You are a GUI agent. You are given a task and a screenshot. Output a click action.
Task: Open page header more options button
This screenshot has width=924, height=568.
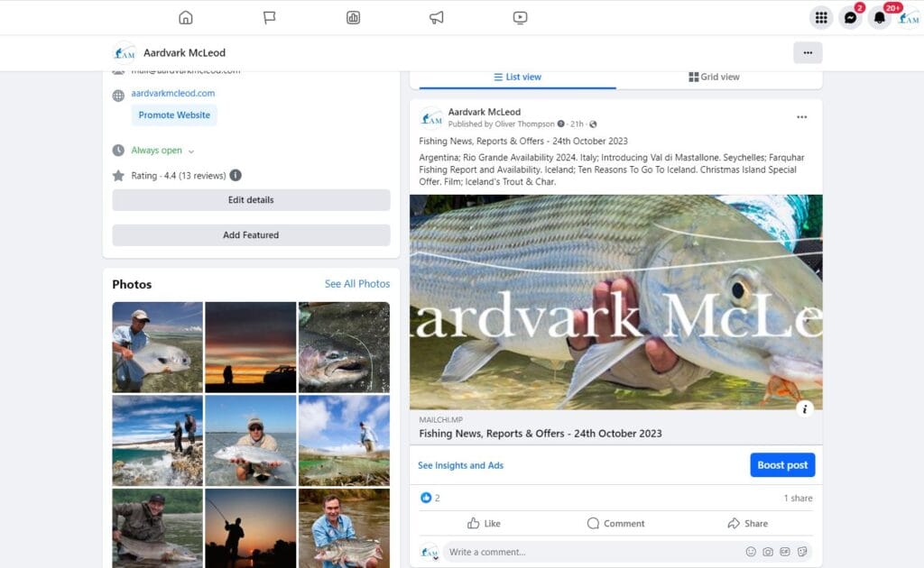[x=808, y=52]
